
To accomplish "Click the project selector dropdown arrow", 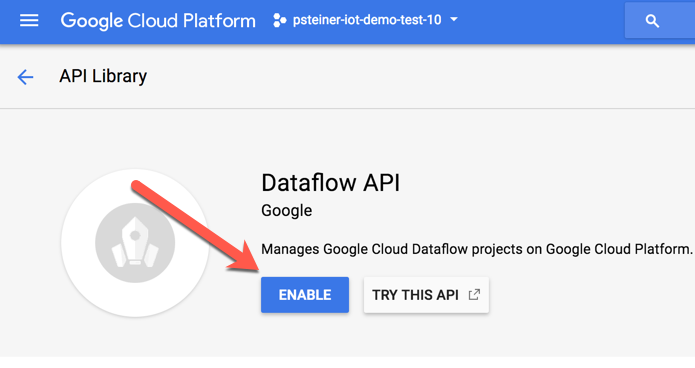I will [x=453, y=20].
